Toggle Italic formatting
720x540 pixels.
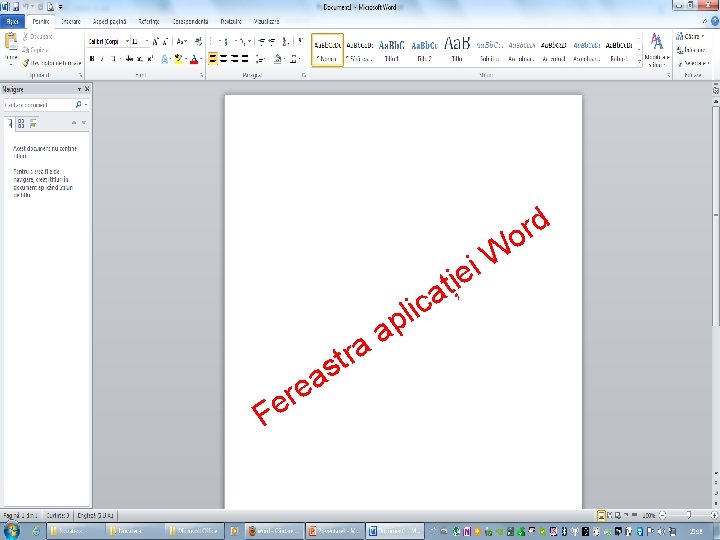tap(102, 59)
